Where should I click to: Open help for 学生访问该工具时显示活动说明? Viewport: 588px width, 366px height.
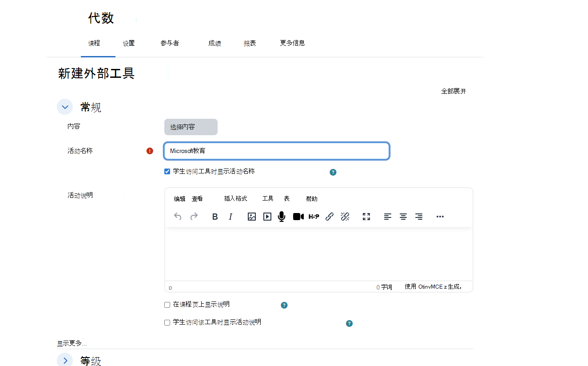[349, 323]
